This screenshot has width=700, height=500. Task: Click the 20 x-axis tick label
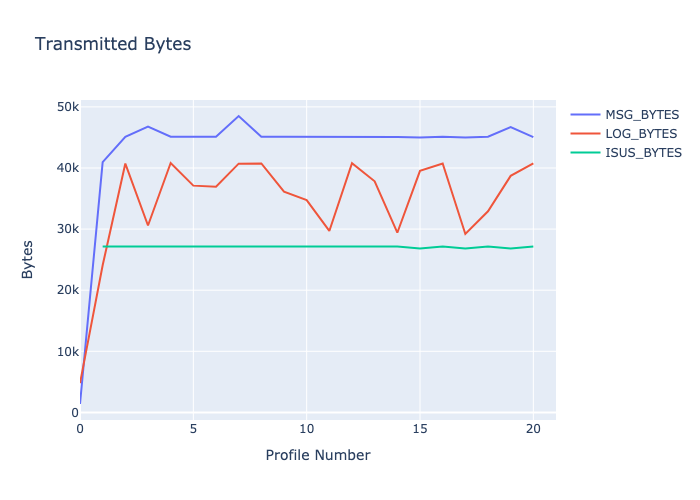click(x=533, y=428)
